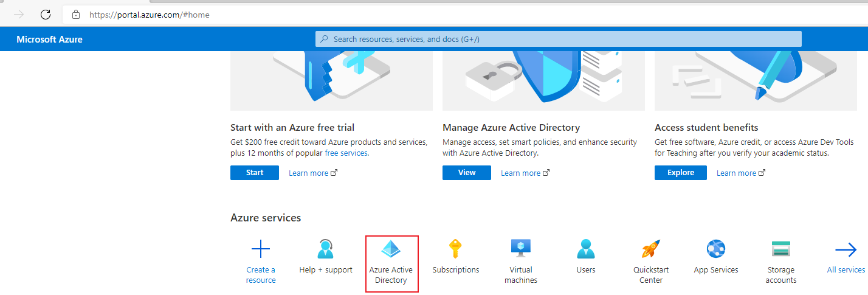868x295 pixels.
Task: Click the Azure services heading
Action: tap(266, 218)
